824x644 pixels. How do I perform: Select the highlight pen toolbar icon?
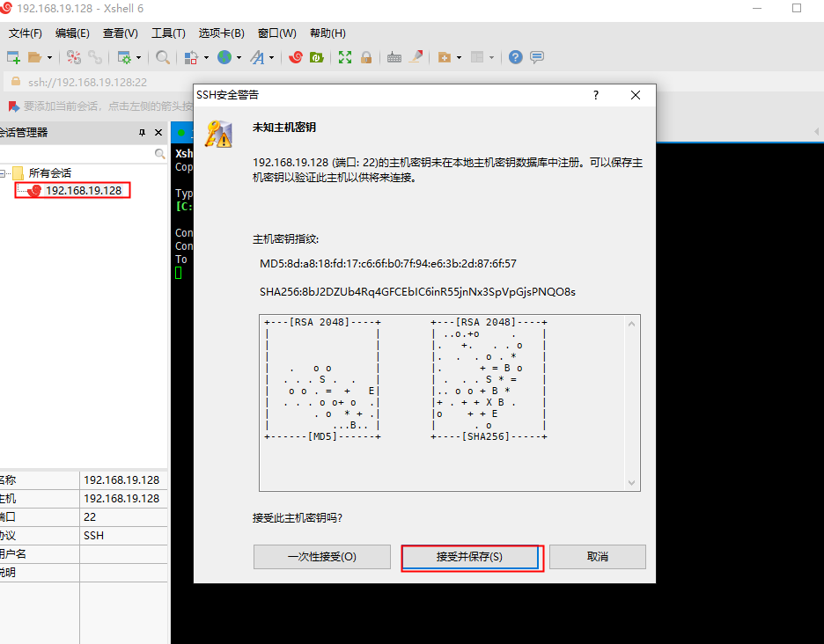pos(415,57)
